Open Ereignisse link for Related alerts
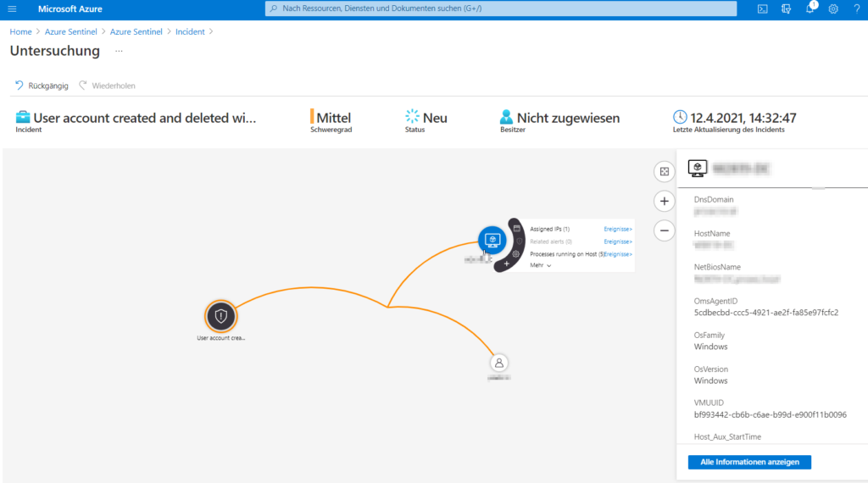 tap(618, 241)
